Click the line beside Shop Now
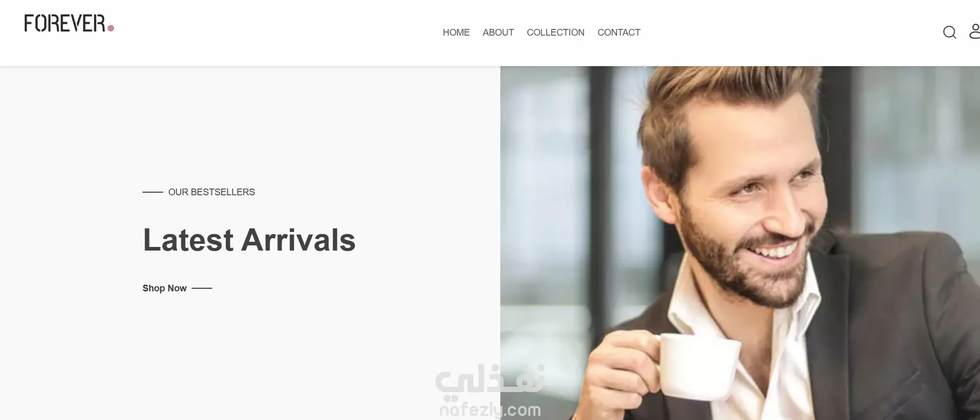The width and height of the screenshot is (980, 420). click(202, 288)
